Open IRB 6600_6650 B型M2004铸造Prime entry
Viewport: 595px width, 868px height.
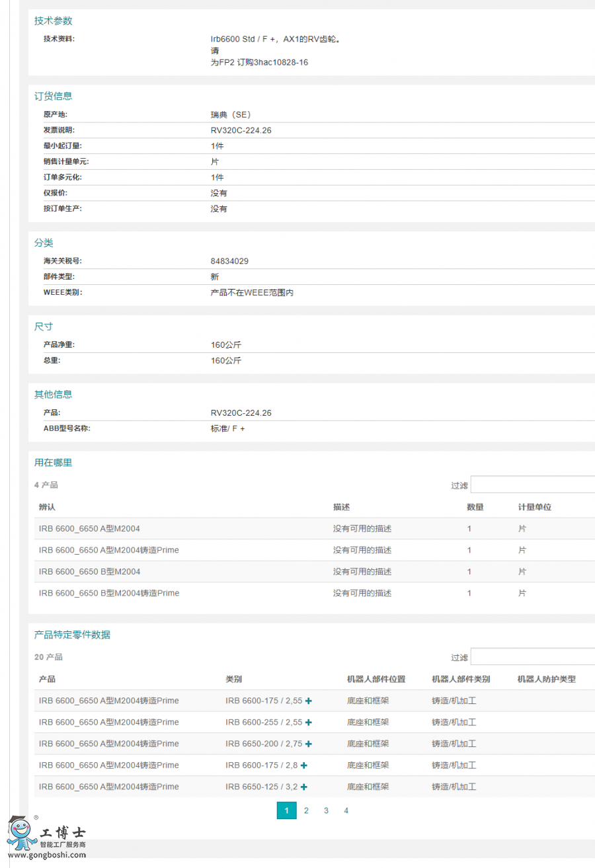click(x=109, y=593)
